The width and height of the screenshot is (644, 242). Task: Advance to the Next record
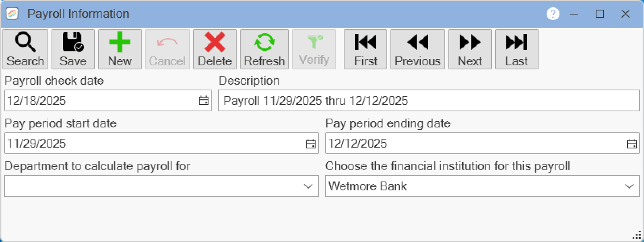[x=470, y=49]
